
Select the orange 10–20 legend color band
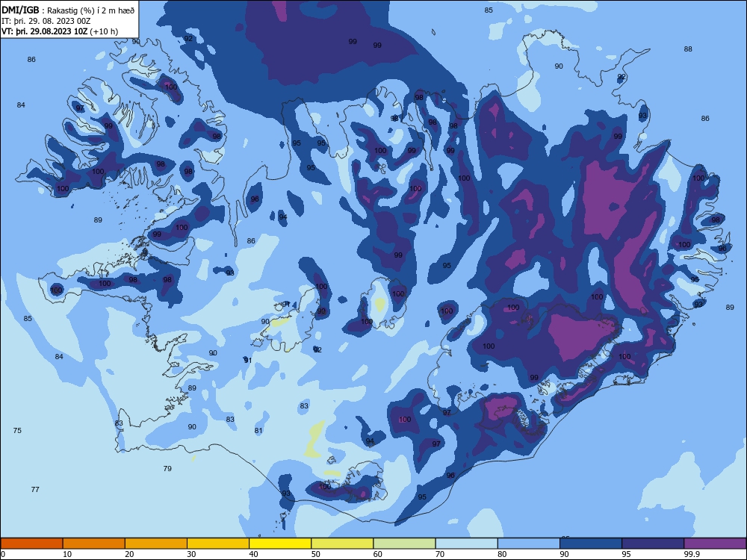pos(94,544)
